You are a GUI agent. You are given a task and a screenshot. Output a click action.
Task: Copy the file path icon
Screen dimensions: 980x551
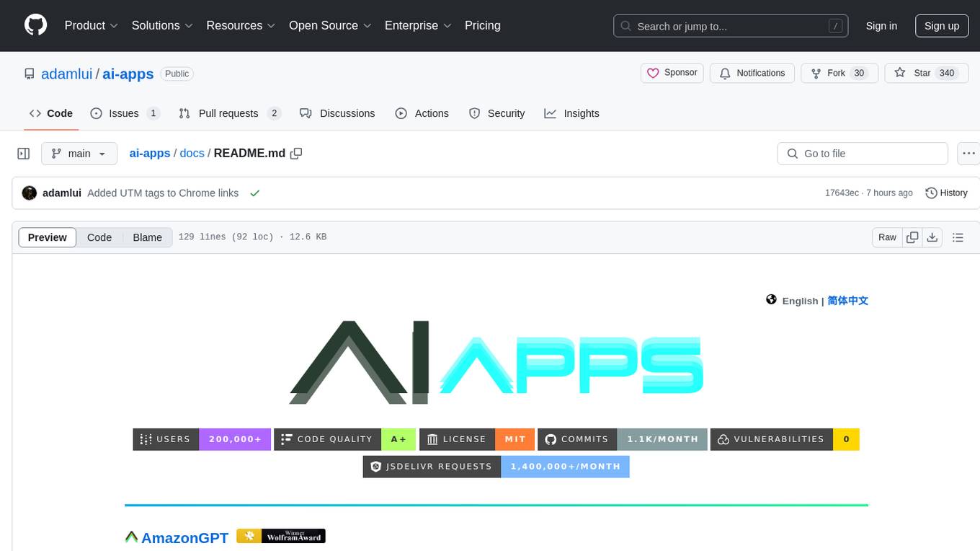[x=296, y=154]
